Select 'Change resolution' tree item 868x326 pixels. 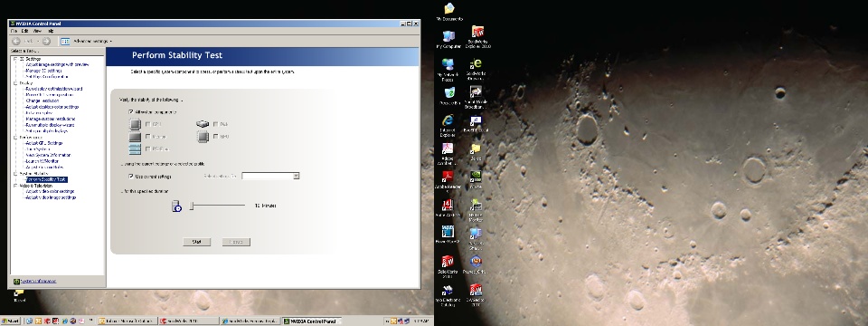pos(42,101)
